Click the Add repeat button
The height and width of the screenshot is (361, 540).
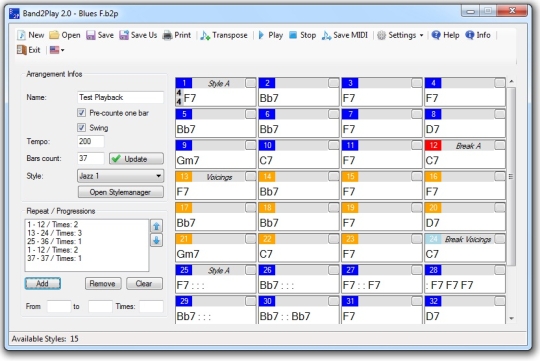[x=43, y=283]
